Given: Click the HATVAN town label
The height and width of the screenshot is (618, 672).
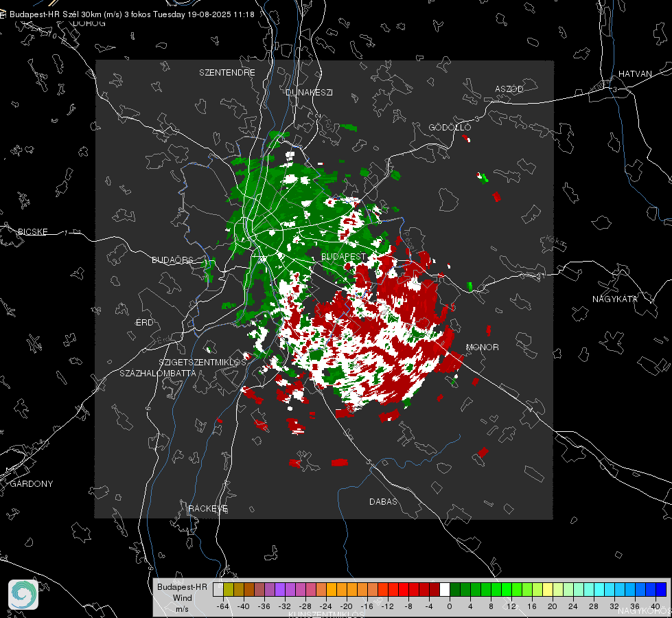Looking at the screenshot, I should point(635,73).
